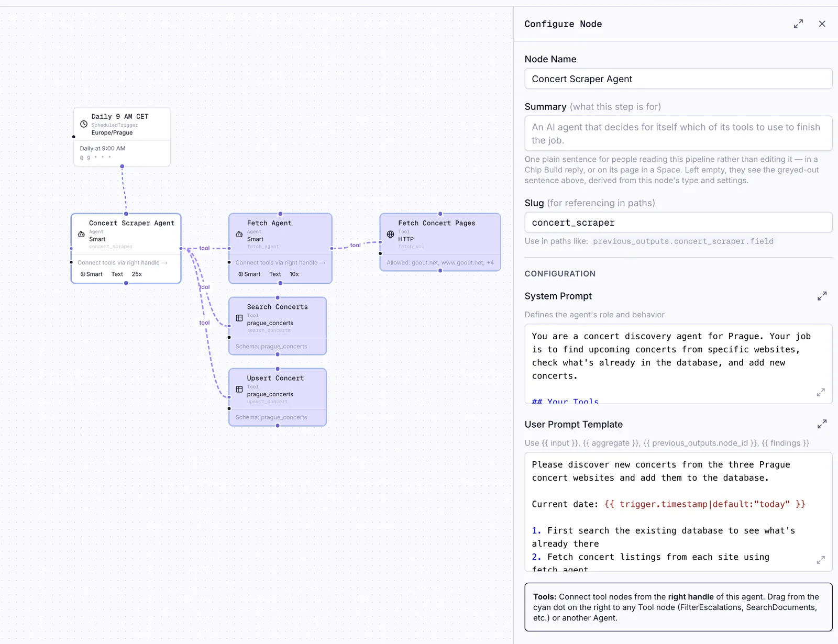Edit the Node Name input field
Image resolution: width=838 pixels, height=644 pixels.
tap(678, 79)
